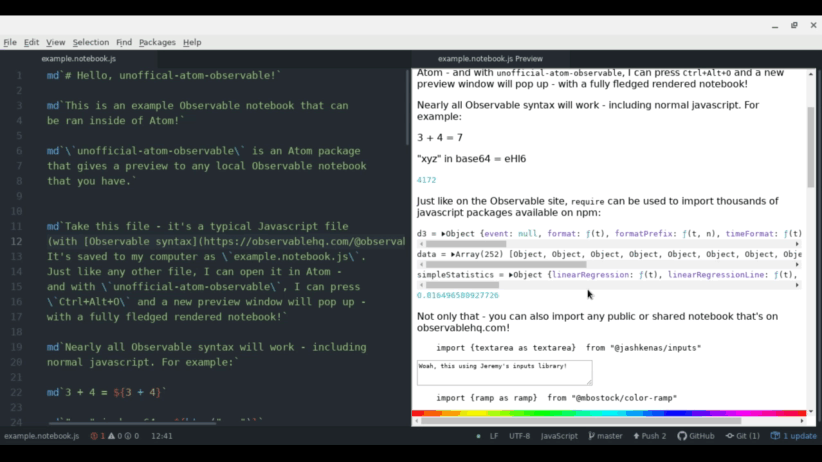Expand the d3 Object disclosure triangle

tap(444, 234)
